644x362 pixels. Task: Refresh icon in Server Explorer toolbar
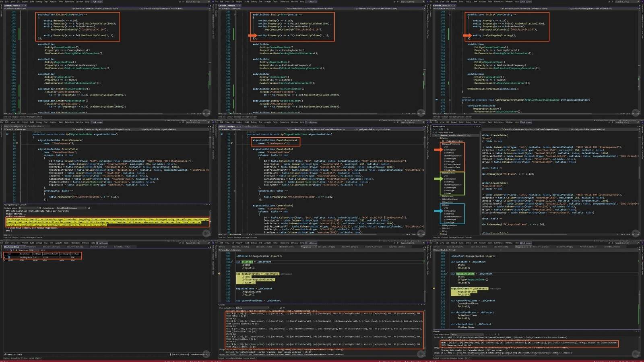pos(433,129)
